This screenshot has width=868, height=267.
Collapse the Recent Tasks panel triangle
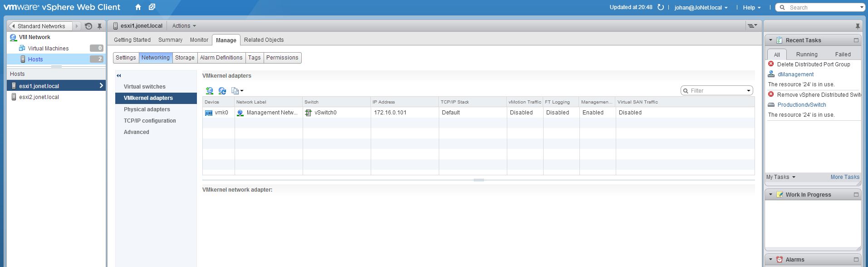(770, 40)
